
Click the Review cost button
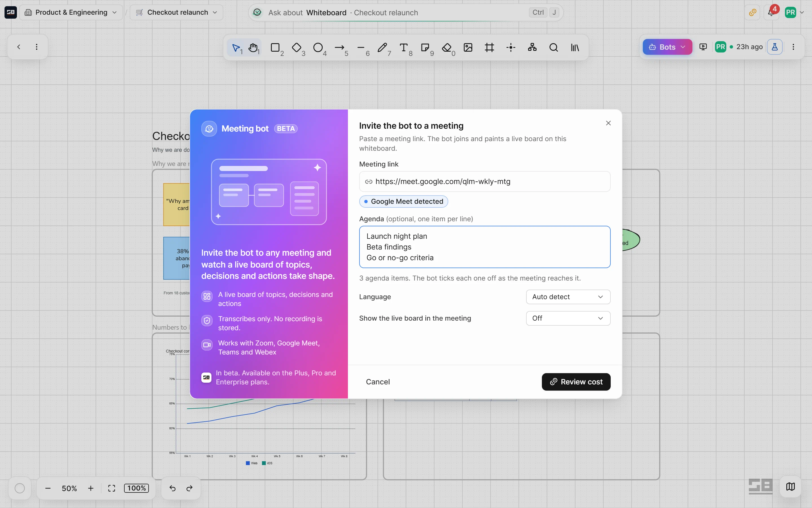coord(576,382)
